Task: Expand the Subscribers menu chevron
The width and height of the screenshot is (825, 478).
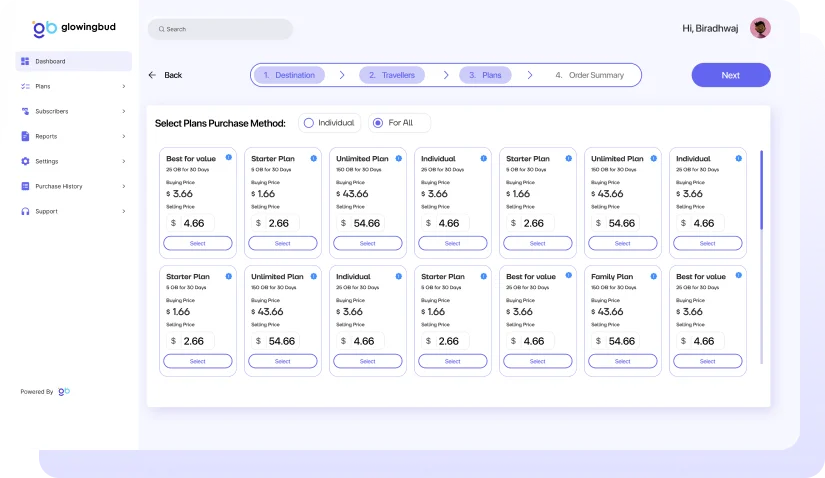Action: tap(124, 111)
